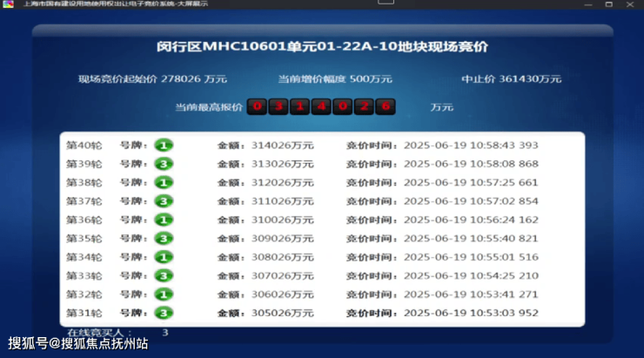644x358 pixels.
Task: Click the bidder badge in round 37
Action: point(164,201)
